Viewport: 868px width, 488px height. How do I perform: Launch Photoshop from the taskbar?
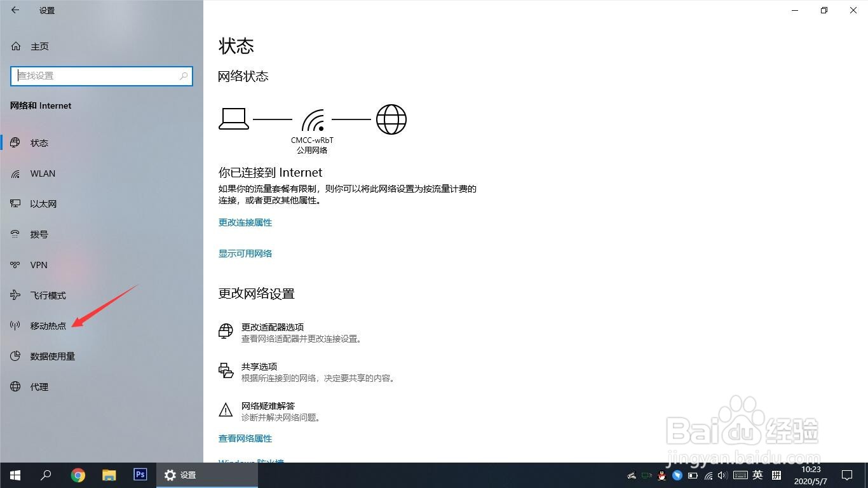[x=140, y=475]
